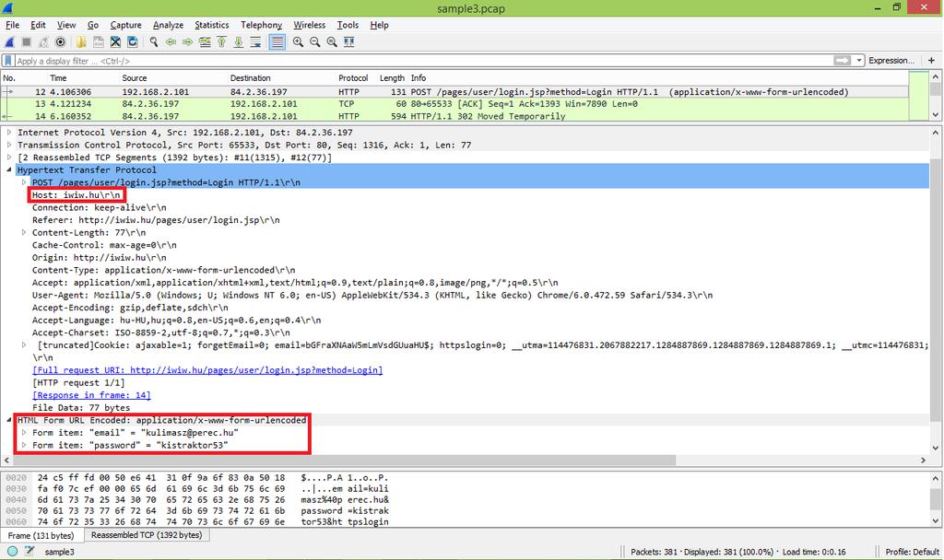
Task: Open the Edit menu
Action: pyautogui.click(x=38, y=25)
